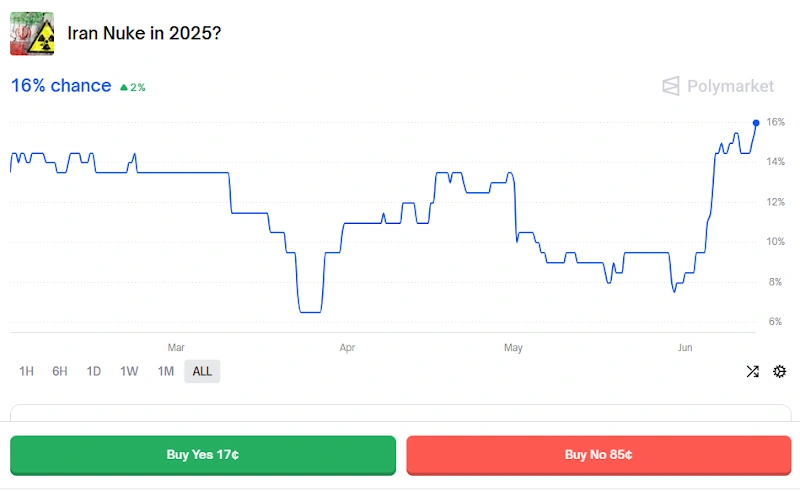The height and width of the screenshot is (491, 800).
Task: Click the blue endpoint dot on chart line
Action: point(756,123)
